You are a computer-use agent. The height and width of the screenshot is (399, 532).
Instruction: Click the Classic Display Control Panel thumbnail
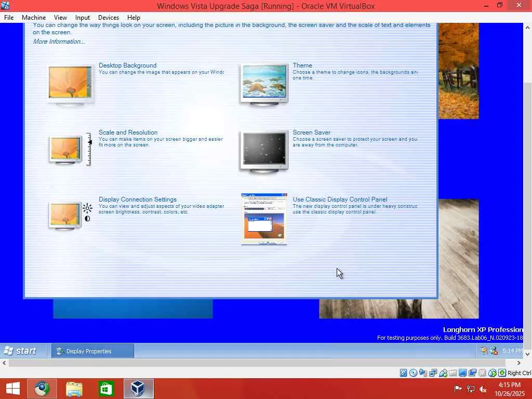(264, 219)
